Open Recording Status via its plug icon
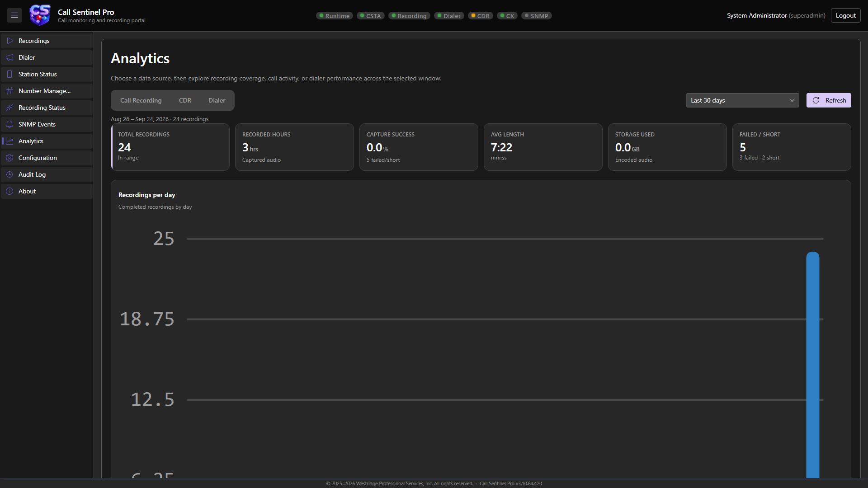 coord(9,108)
